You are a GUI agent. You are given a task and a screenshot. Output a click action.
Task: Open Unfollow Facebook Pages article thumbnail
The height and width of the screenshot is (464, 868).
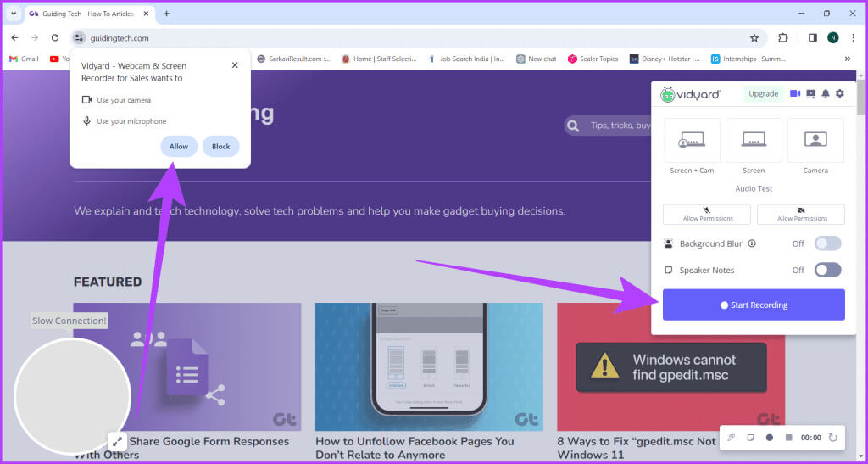click(429, 366)
